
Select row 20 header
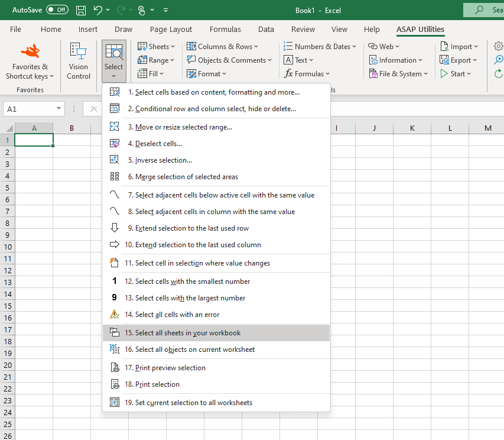point(7,365)
